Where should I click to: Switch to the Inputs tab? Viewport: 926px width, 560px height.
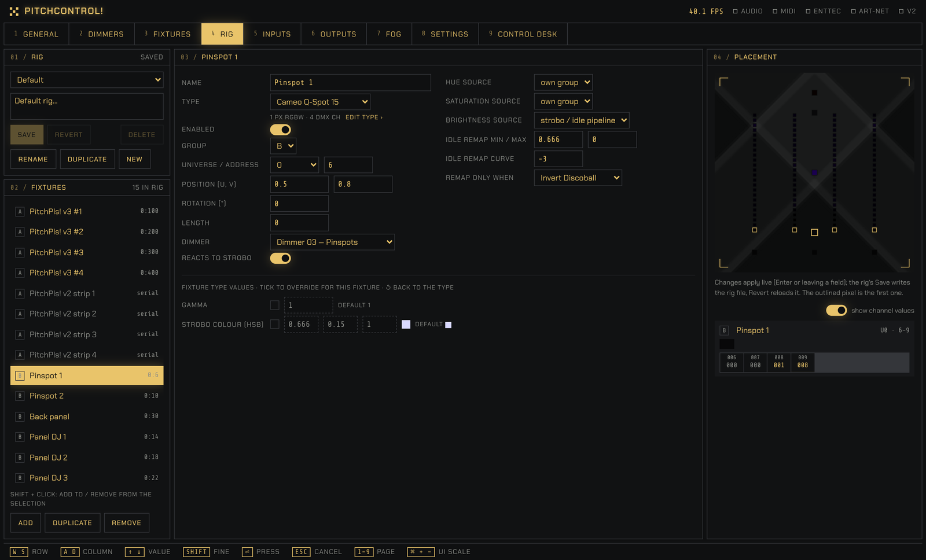273,34
